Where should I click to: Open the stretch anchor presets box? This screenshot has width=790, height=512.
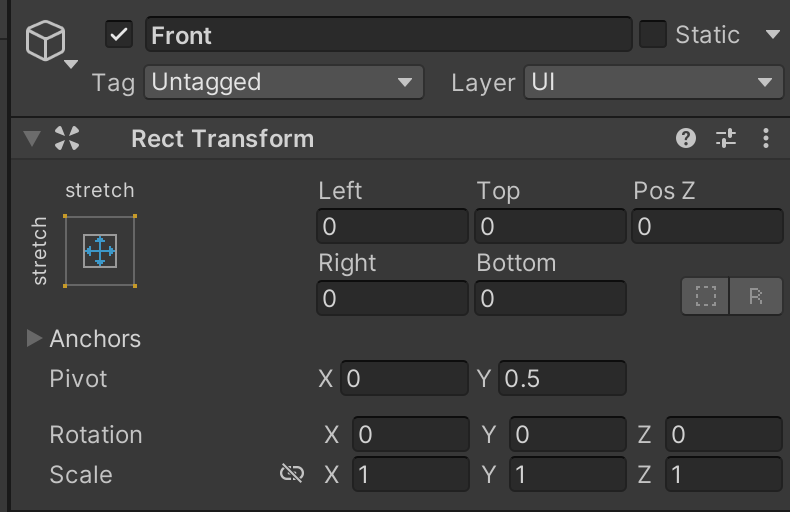100,250
